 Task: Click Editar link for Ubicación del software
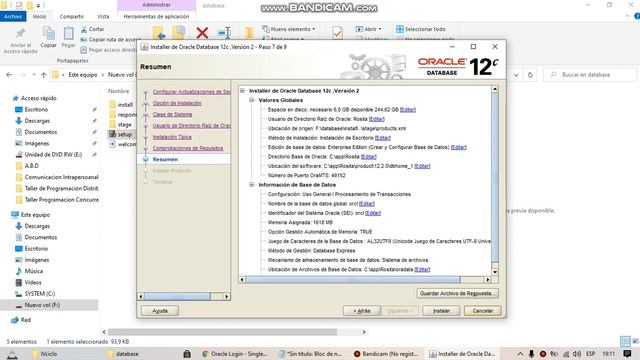click(422, 166)
